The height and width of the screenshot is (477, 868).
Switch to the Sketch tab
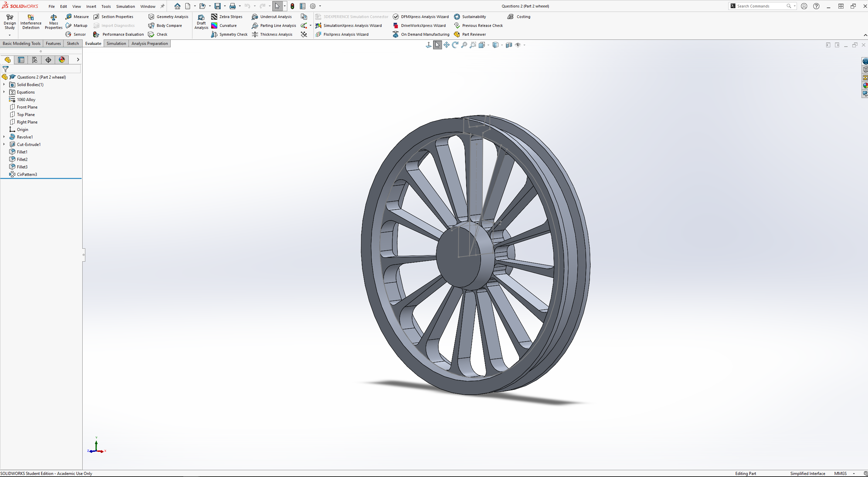click(73, 44)
